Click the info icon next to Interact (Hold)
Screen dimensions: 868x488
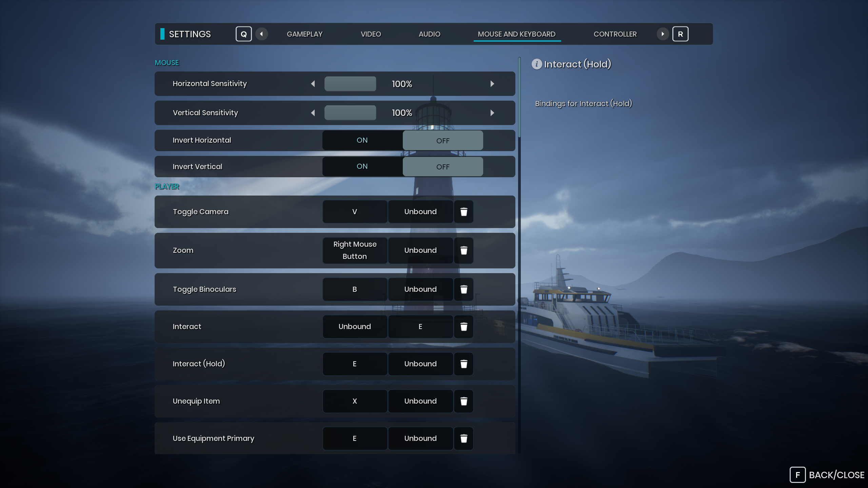536,64
